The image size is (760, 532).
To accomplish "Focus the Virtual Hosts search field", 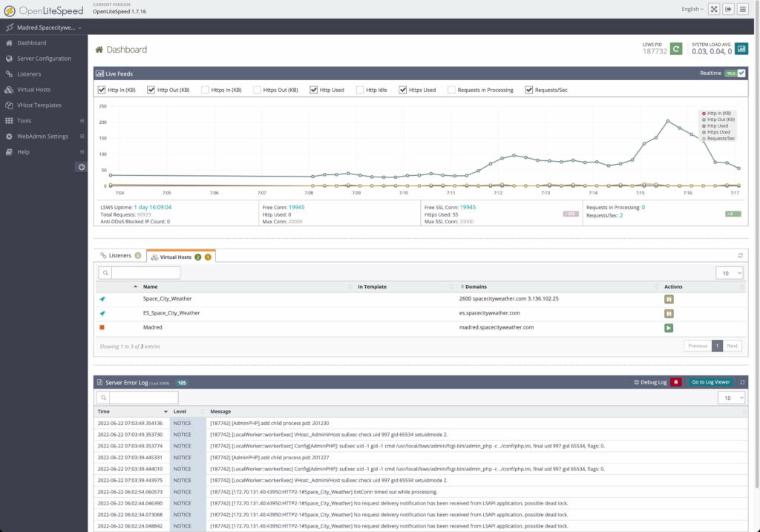I will 146,273.
